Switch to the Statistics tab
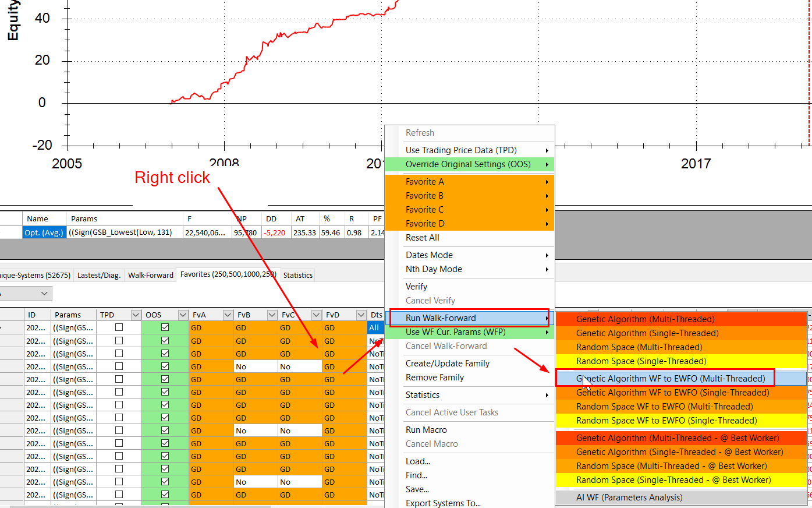 click(297, 275)
